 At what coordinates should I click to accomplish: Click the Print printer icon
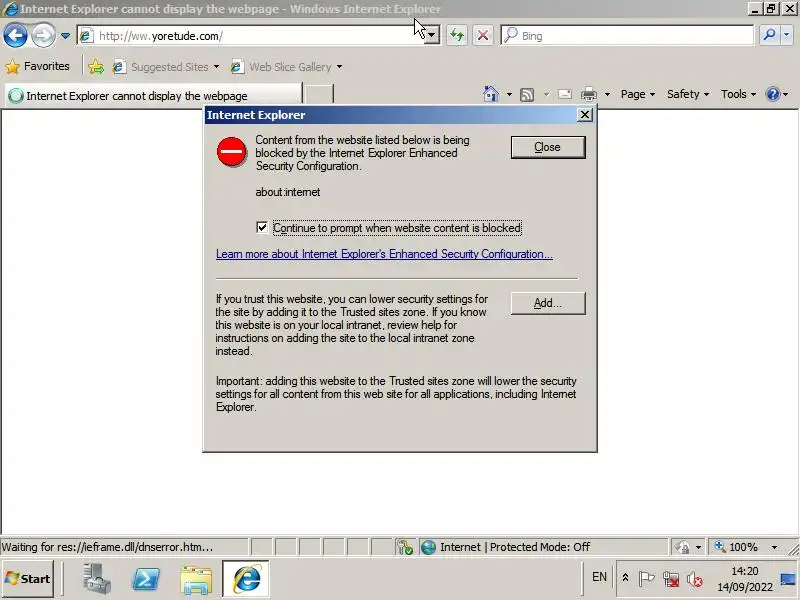(x=589, y=94)
